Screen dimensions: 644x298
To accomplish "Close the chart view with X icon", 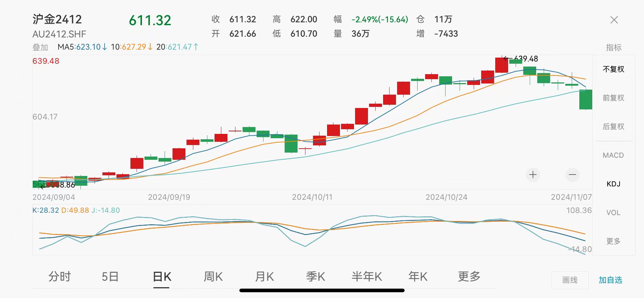I will (614, 20).
